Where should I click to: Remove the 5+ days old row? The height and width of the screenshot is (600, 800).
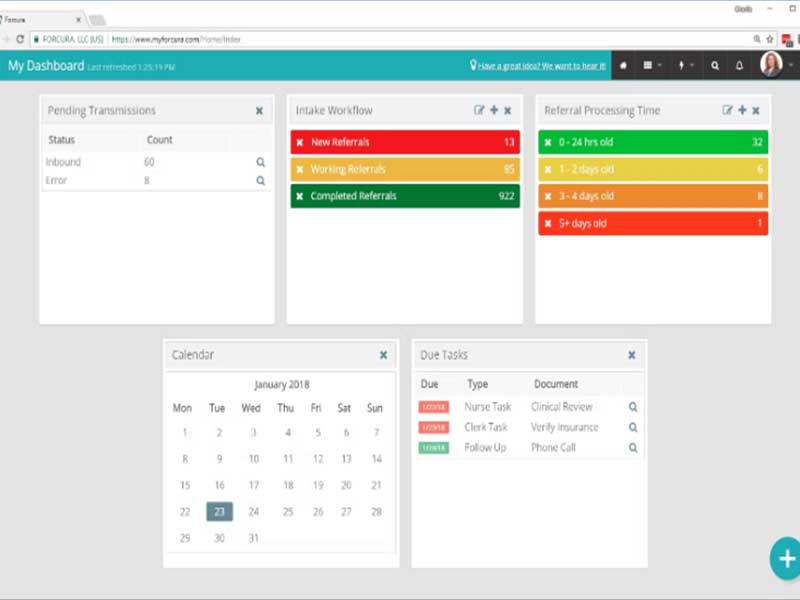(548, 223)
